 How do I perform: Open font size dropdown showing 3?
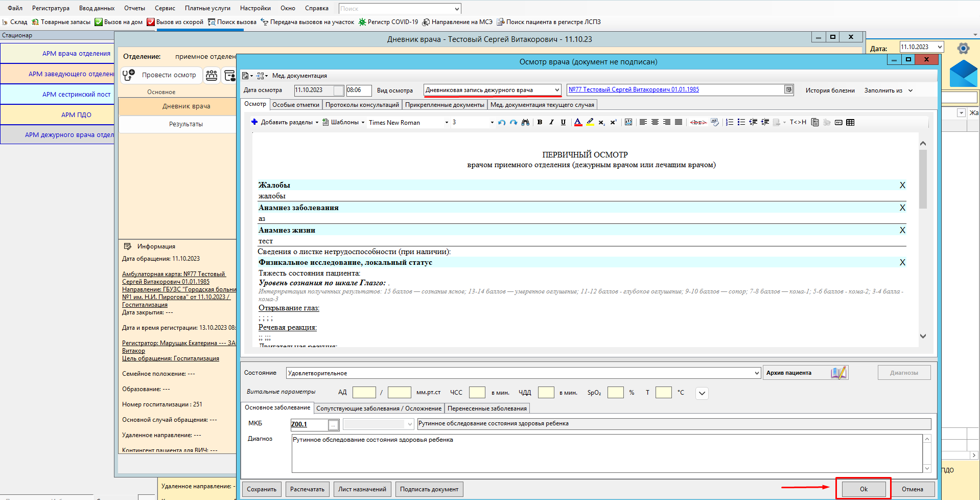click(492, 122)
